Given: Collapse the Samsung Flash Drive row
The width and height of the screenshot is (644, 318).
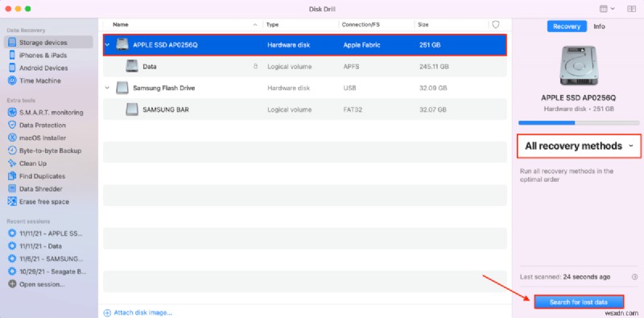Looking at the screenshot, I should coord(107,88).
